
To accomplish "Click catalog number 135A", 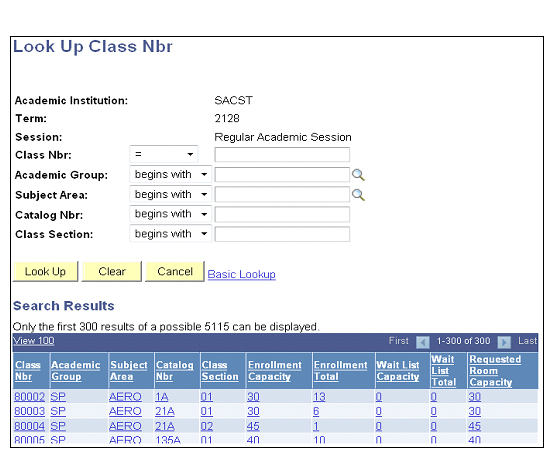I will tap(168, 439).
